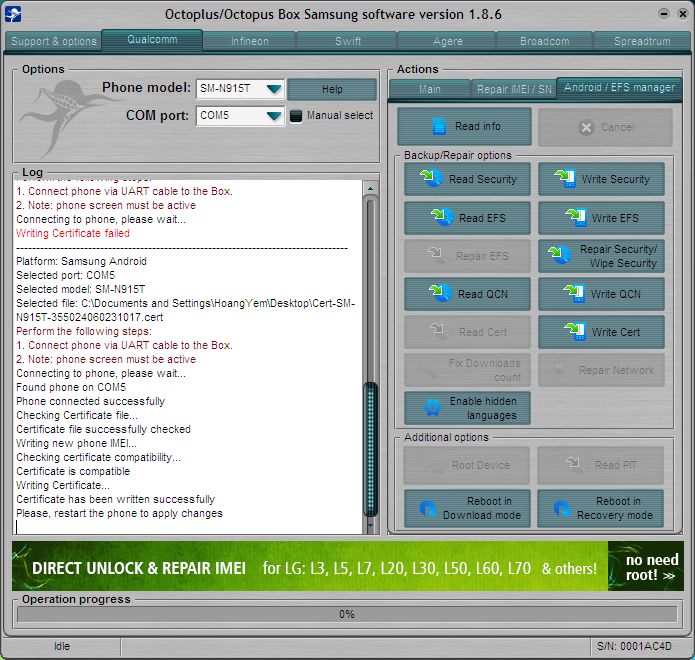Select the Qualcomm platform tab
Image resolution: width=695 pixels, height=660 pixels.
tap(152, 39)
